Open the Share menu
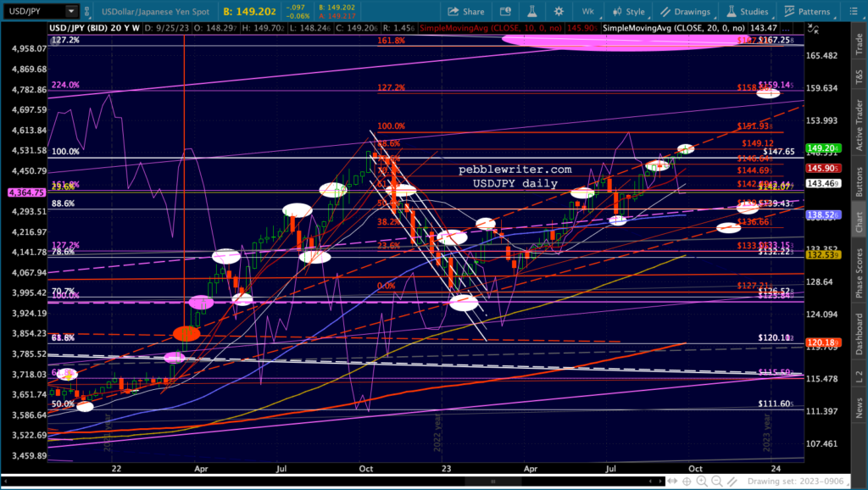The width and height of the screenshot is (868, 490). tap(465, 11)
